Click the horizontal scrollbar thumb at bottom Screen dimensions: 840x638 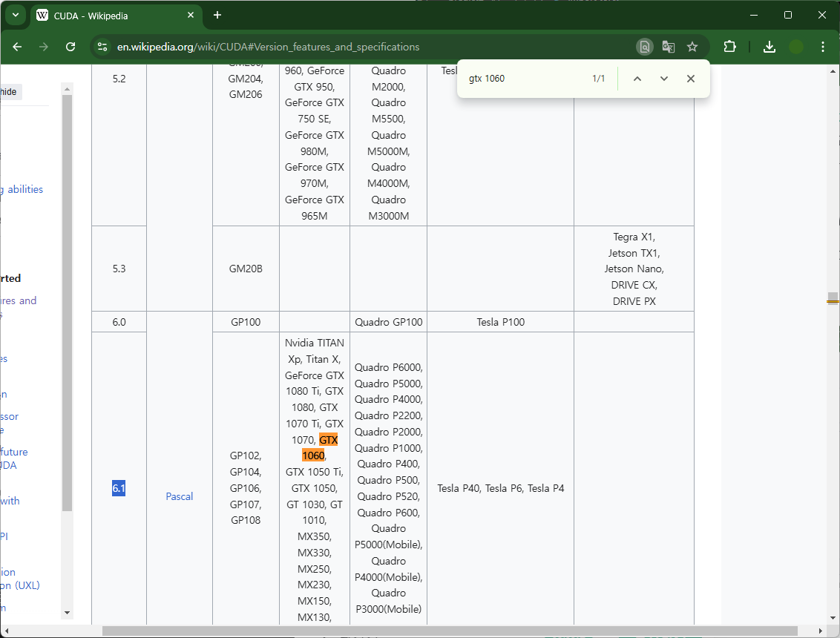point(450,631)
